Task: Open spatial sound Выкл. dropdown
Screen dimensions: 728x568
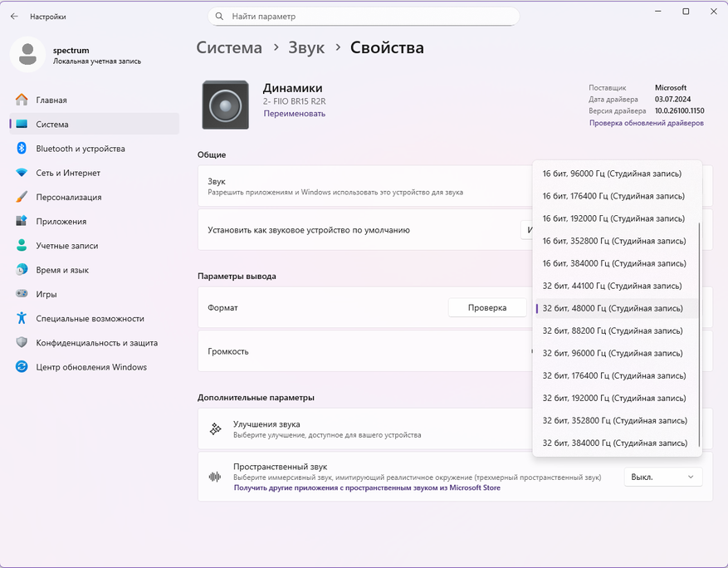Action: 662,477
